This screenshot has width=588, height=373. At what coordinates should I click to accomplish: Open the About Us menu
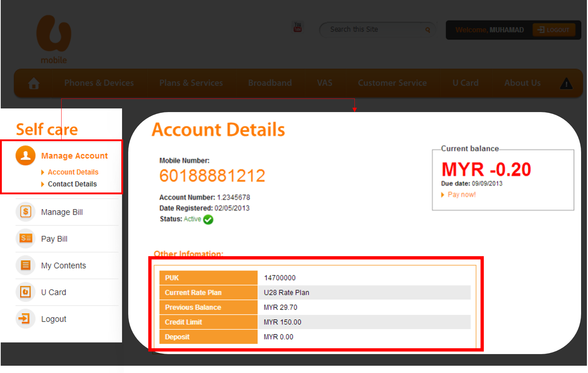[x=522, y=83]
